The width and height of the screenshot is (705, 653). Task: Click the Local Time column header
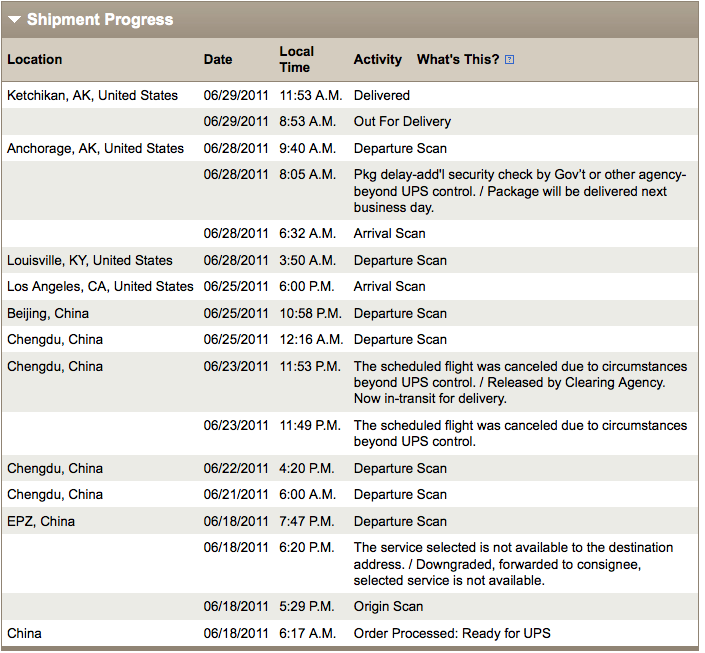(x=296, y=59)
